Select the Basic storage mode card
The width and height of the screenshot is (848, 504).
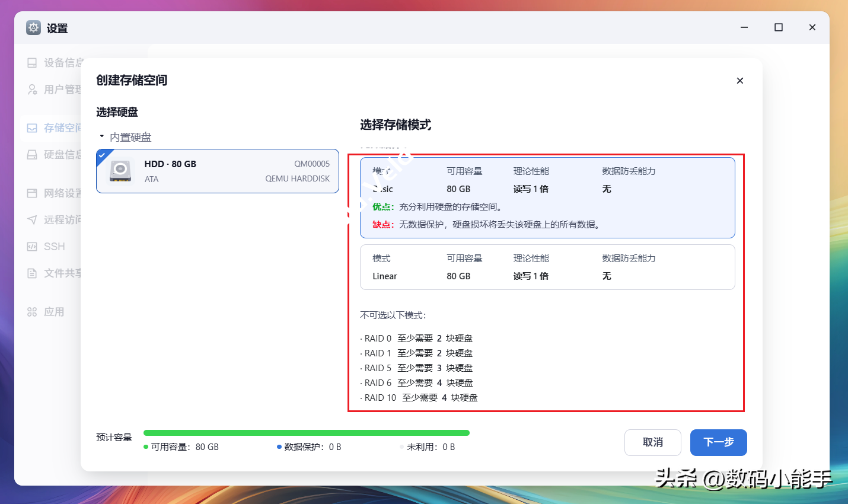click(x=547, y=197)
